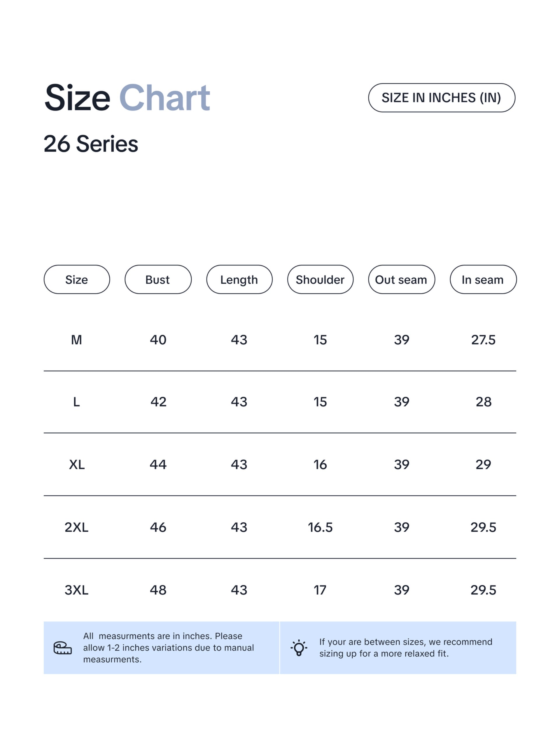Click the lightbulb tip icon
The image size is (560, 747).
click(x=299, y=648)
